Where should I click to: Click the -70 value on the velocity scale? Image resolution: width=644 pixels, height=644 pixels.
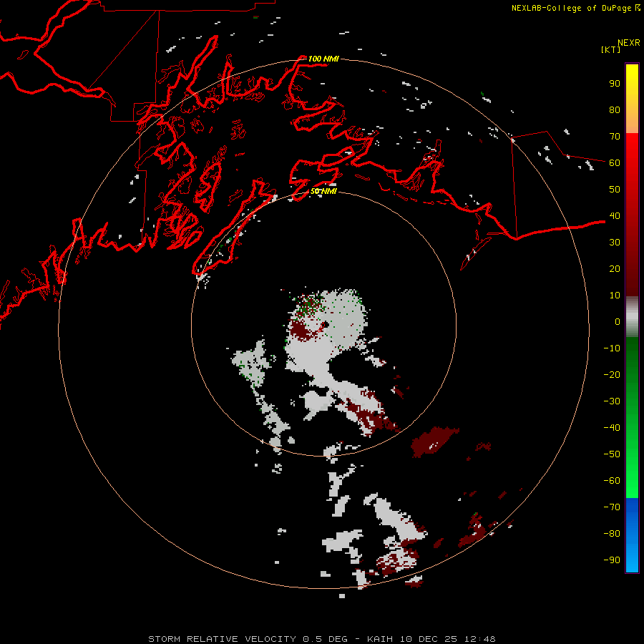pyautogui.click(x=612, y=507)
